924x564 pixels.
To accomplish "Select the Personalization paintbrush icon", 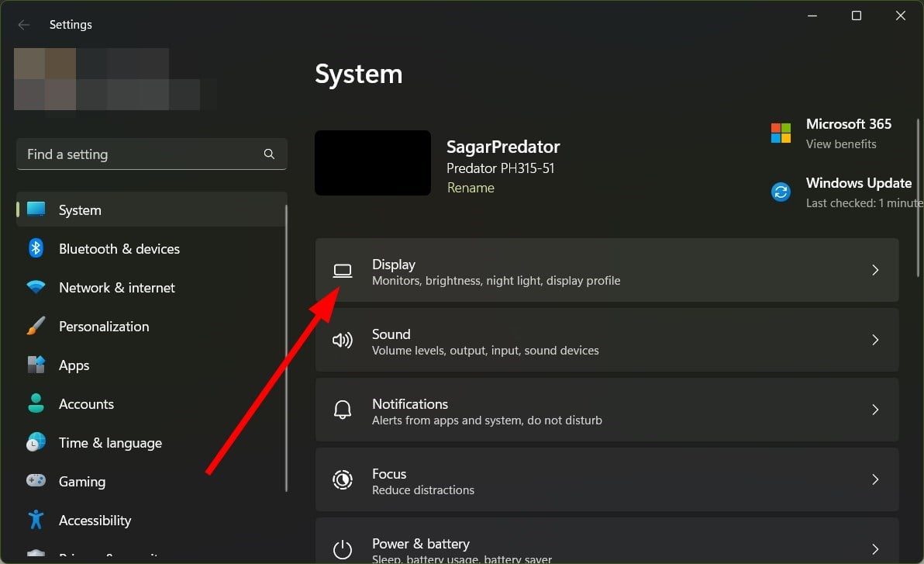I will coord(36,326).
